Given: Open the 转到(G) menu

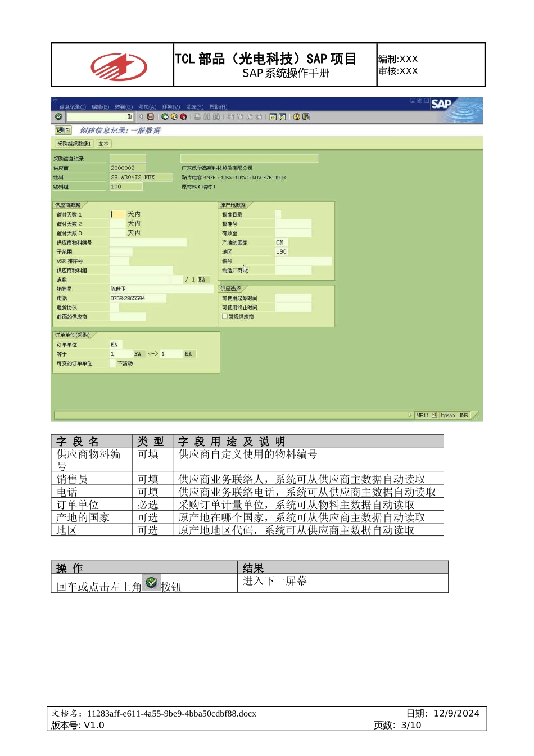Looking at the screenshot, I should (124, 107).
